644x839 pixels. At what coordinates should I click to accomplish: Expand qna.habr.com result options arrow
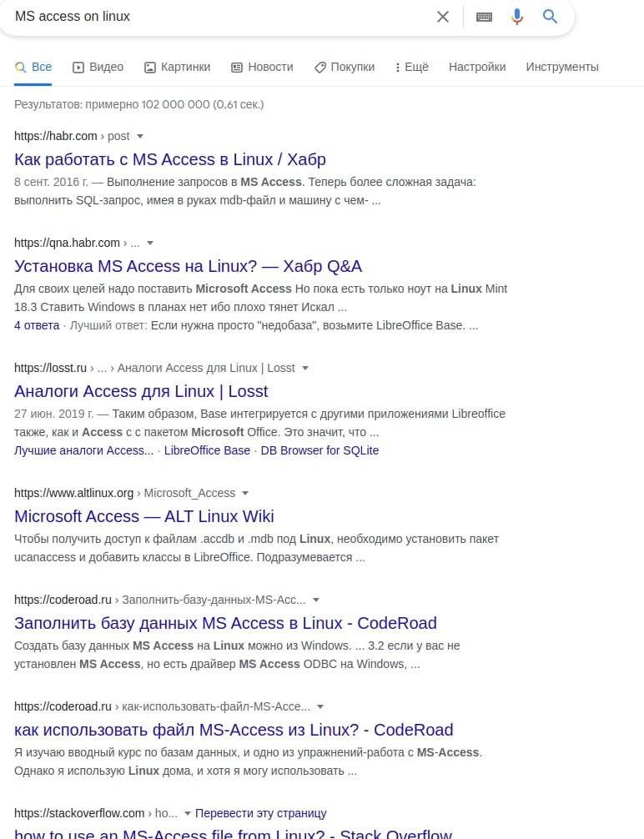coord(150,243)
